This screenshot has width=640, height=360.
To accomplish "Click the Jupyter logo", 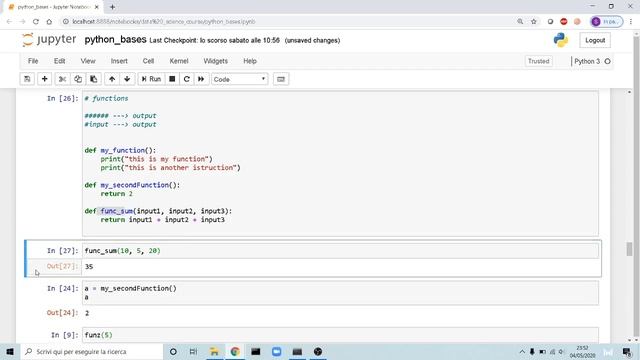I will click(49, 40).
